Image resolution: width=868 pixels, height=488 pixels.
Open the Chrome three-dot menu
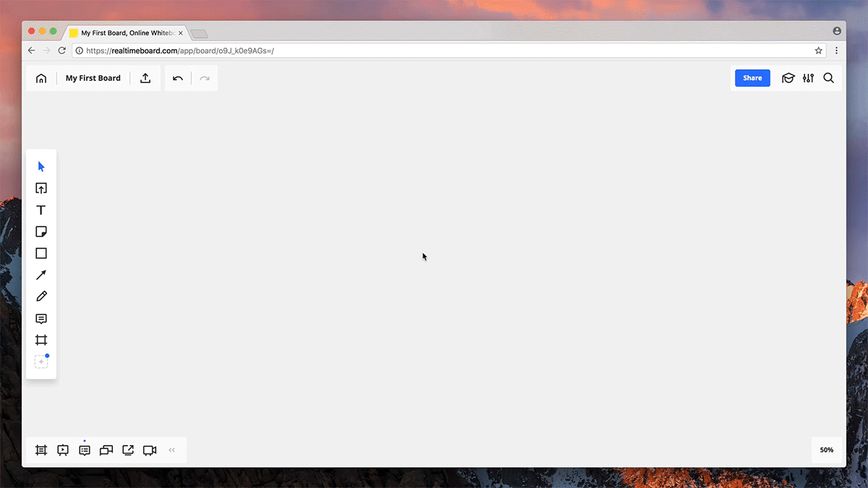[x=836, y=51]
